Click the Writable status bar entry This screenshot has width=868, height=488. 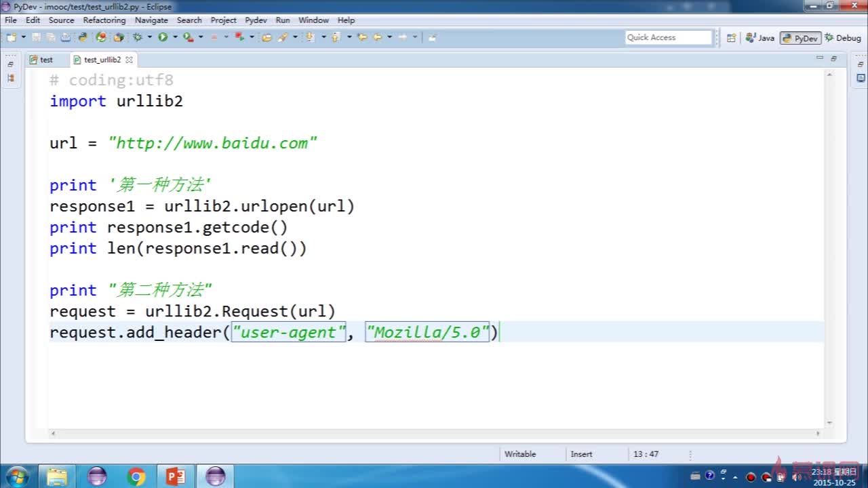520,454
